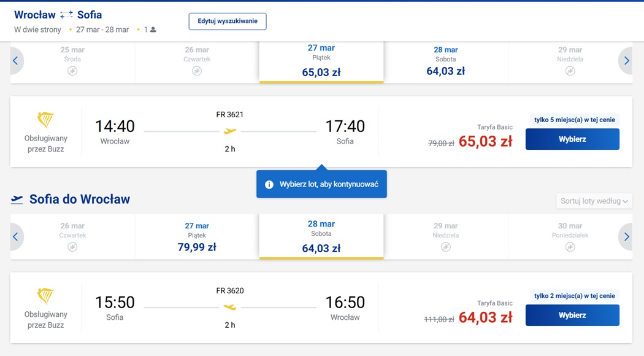
Task: Click previous dates arrow in outbound carousel
Action: (x=16, y=61)
